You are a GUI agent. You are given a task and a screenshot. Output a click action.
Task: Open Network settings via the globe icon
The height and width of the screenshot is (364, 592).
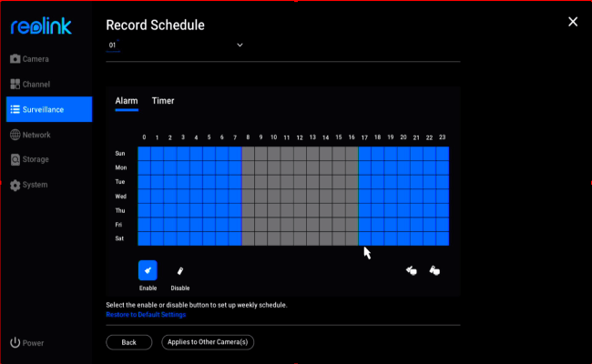tap(15, 135)
